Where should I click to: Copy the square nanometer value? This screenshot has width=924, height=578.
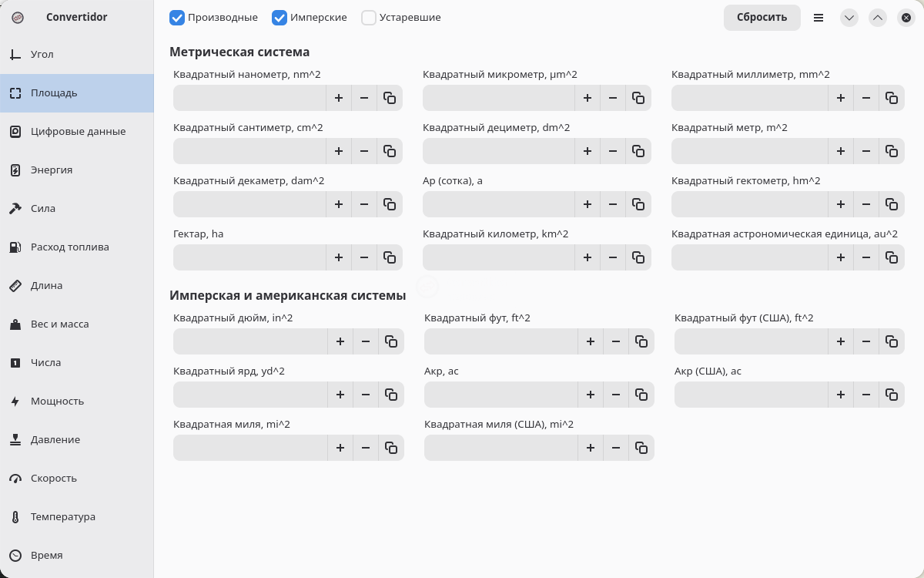click(x=390, y=98)
